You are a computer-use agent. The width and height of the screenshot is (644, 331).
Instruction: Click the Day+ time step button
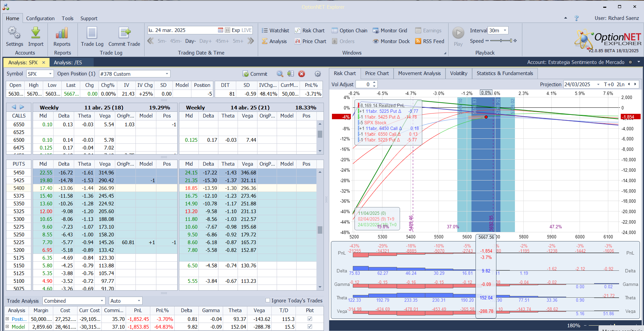[205, 41]
